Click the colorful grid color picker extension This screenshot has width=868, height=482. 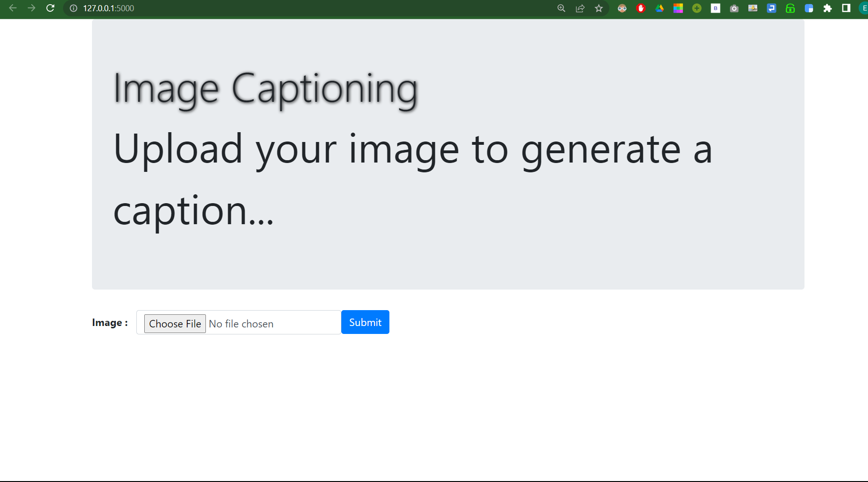(x=678, y=8)
